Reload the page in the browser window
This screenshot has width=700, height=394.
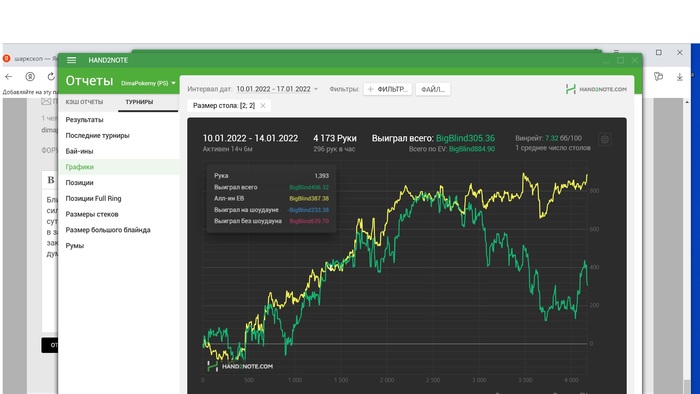[51, 77]
